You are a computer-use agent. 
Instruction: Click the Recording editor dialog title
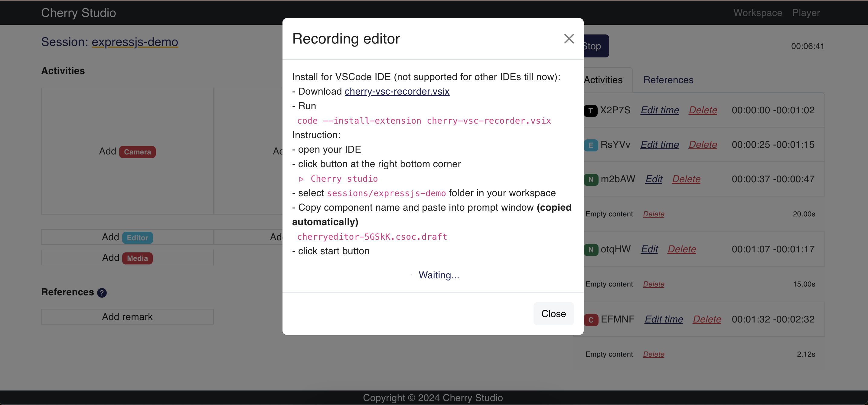click(x=346, y=39)
